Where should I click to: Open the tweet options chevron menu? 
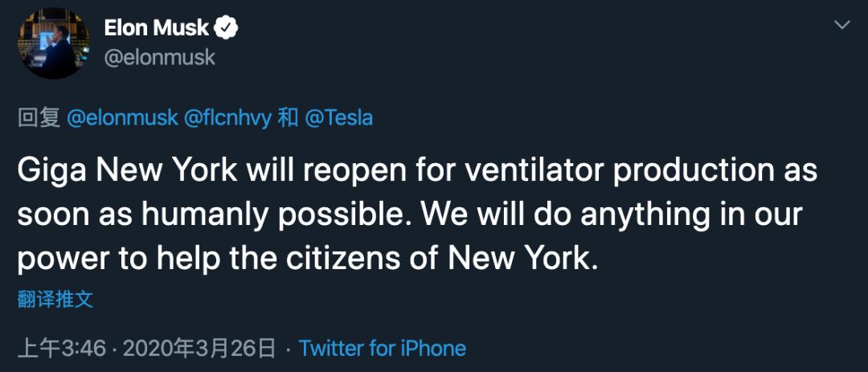pos(842,25)
